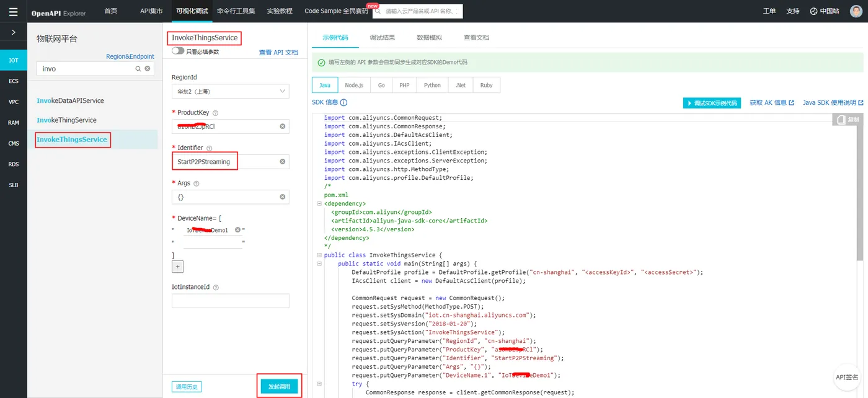The image size is (868, 398).
Task: Clear the 'invo' search text
Action: pos(148,69)
